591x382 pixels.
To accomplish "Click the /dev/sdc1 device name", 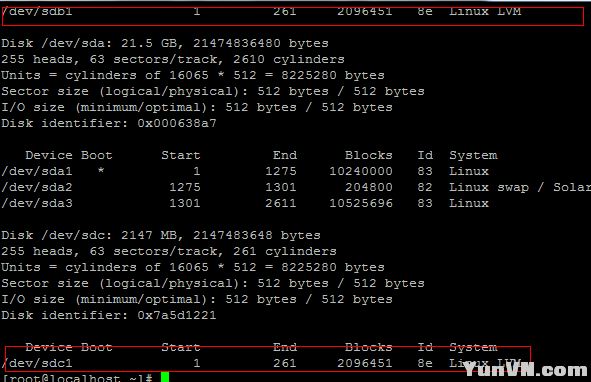I will click(x=37, y=364).
